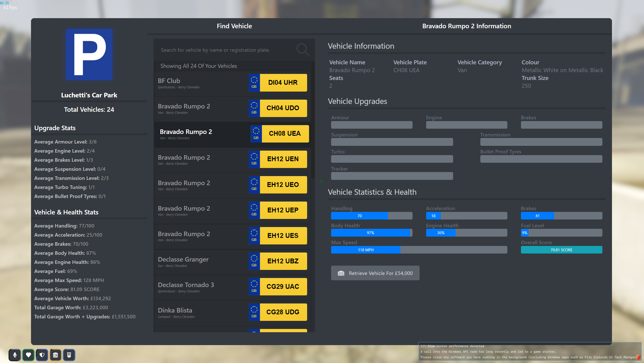Click the microphone status icon

click(15, 355)
